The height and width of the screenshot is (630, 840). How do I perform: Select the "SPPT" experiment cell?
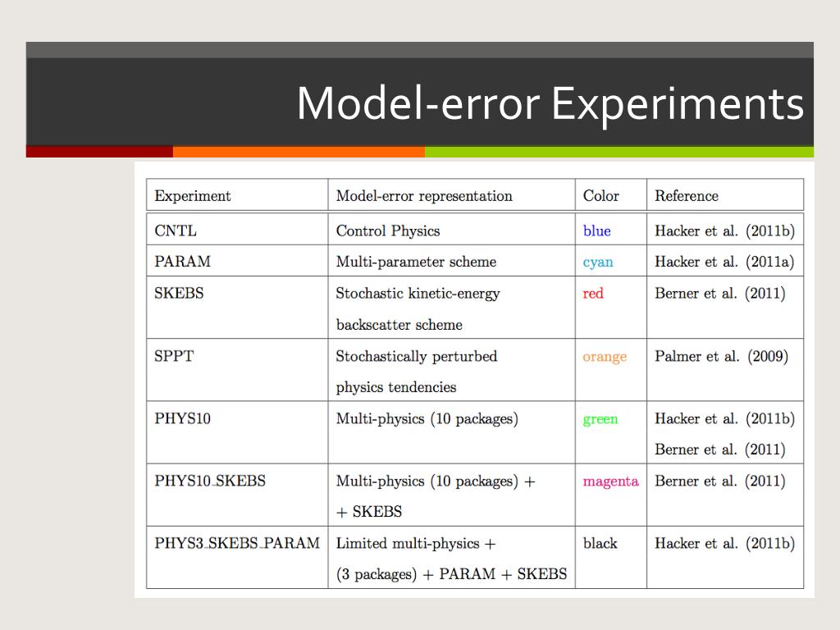coord(174,356)
